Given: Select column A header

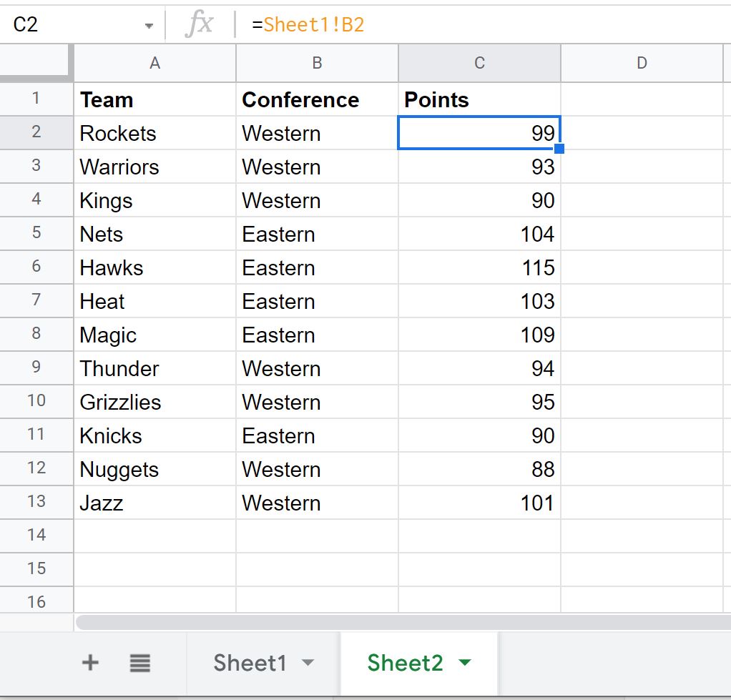Looking at the screenshot, I should pyautogui.click(x=154, y=63).
